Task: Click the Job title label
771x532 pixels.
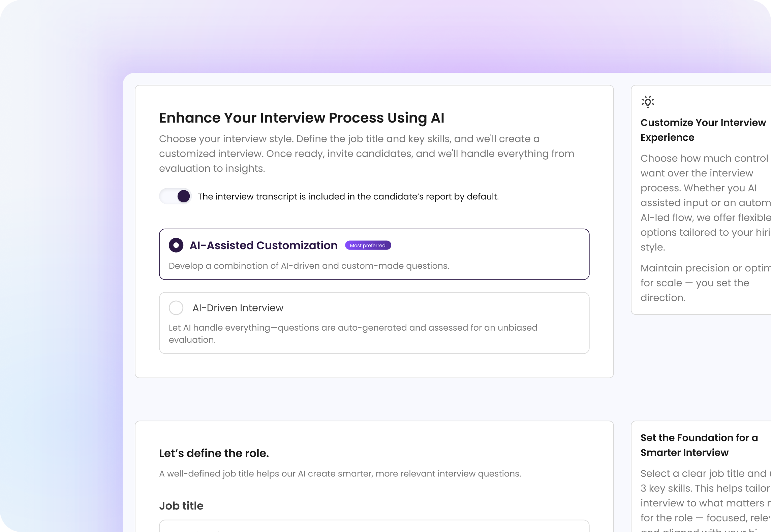Action: [181, 506]
